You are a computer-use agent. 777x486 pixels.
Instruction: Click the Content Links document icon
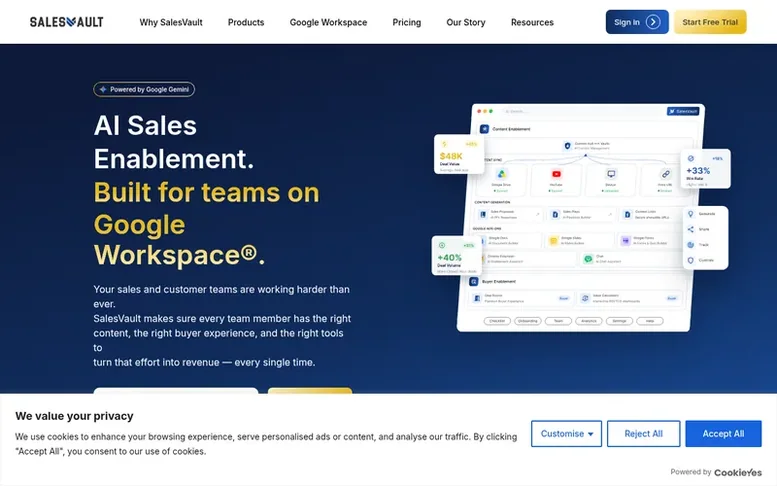coord(627,214)
